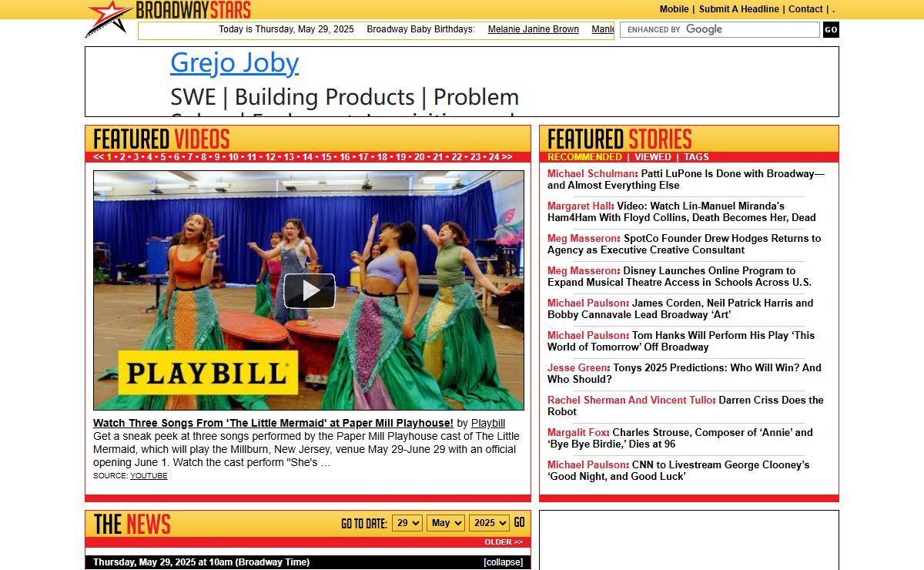Open 'Watch Three Songs From The Little Mermaid' title
Image resolution: width=924 pixels, height=570 pixels.
point(273,423)
